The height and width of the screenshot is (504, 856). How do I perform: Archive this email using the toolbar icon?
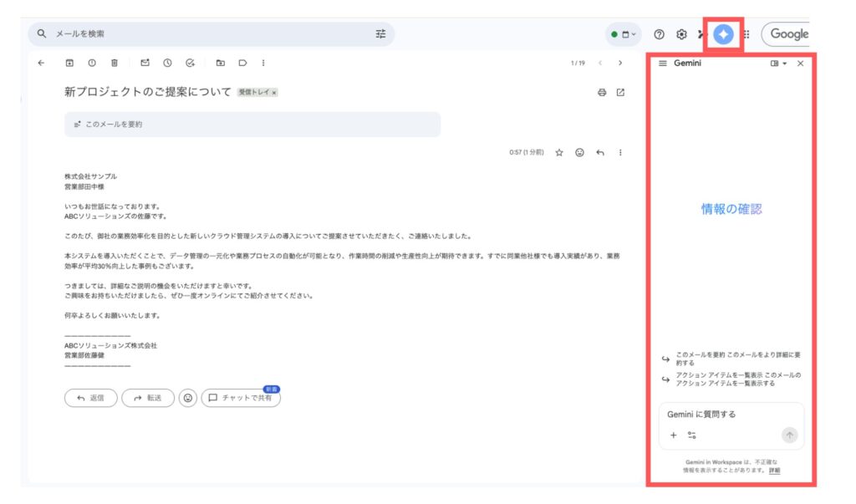(70, 63)
